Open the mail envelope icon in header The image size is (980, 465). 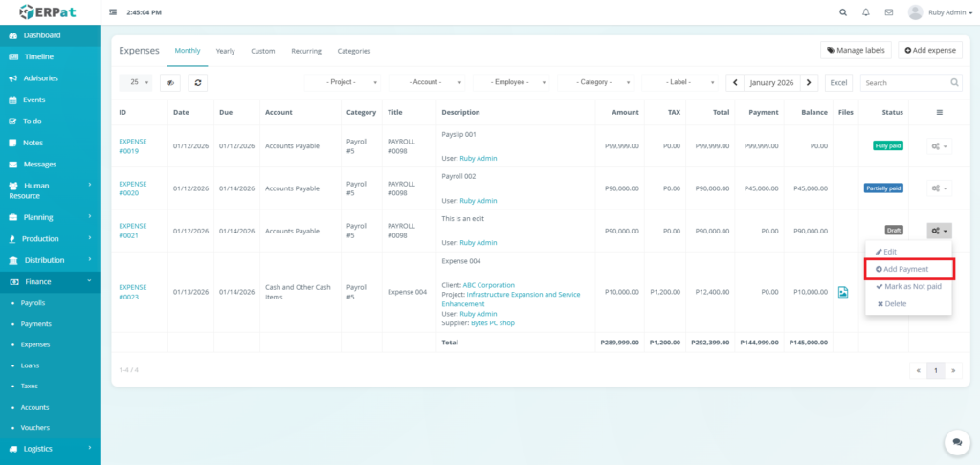coord(889,12)
